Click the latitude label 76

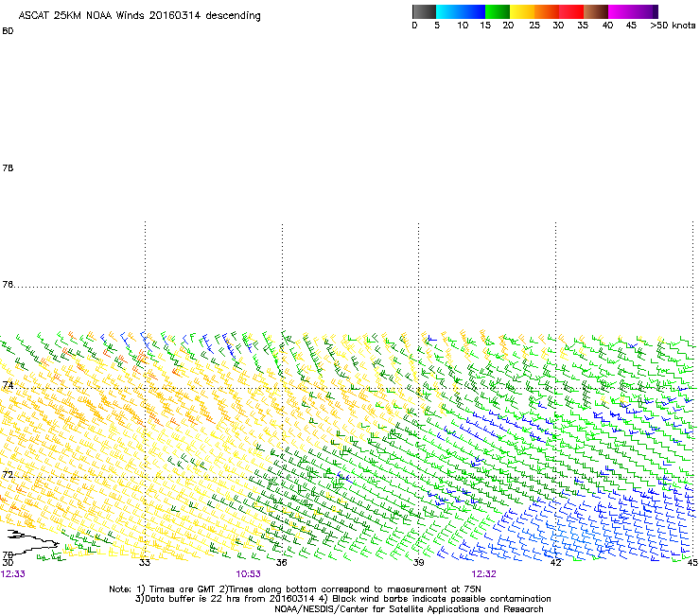point(8,285)
